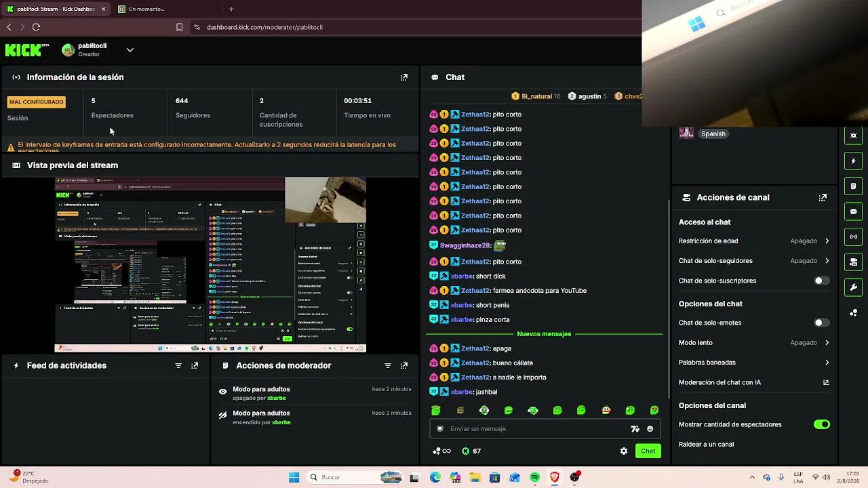The height and width of the screenshot is (488, 868).
Task: Open a new browser tab
Action: (231, 9)
